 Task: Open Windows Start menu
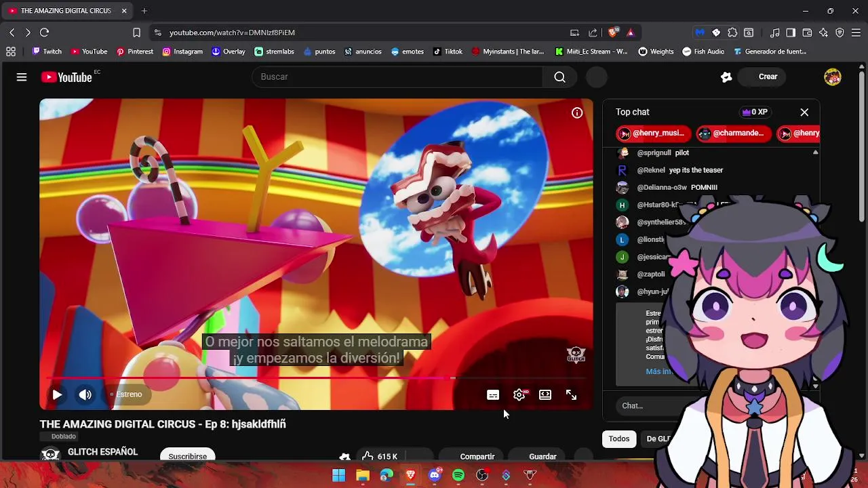pos(338,475)
